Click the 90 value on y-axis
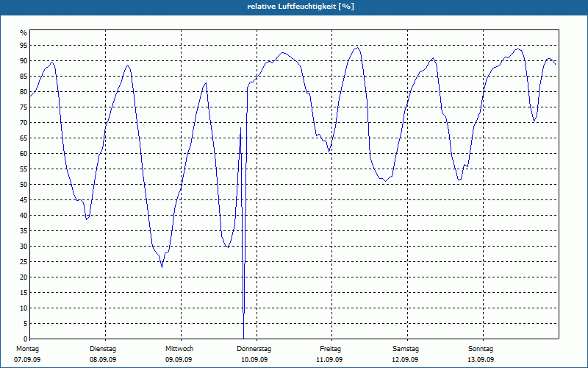The height and width of the screenshot is (368, 588). (24, 61)
